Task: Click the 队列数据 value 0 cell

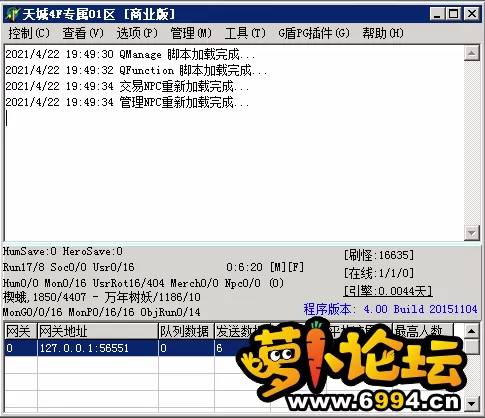Action: 186,348
